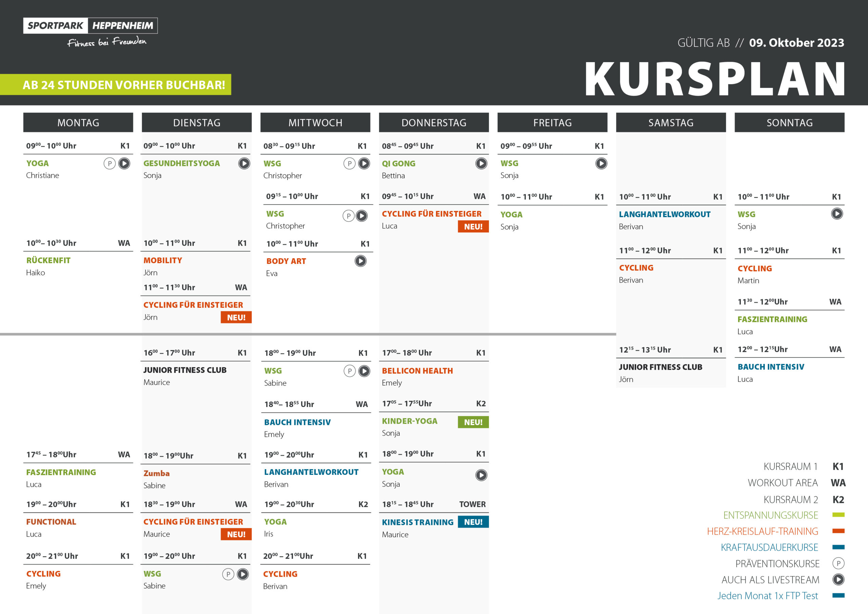Click livestream icon beside Gesundheitsyoga

coord(244,164)
